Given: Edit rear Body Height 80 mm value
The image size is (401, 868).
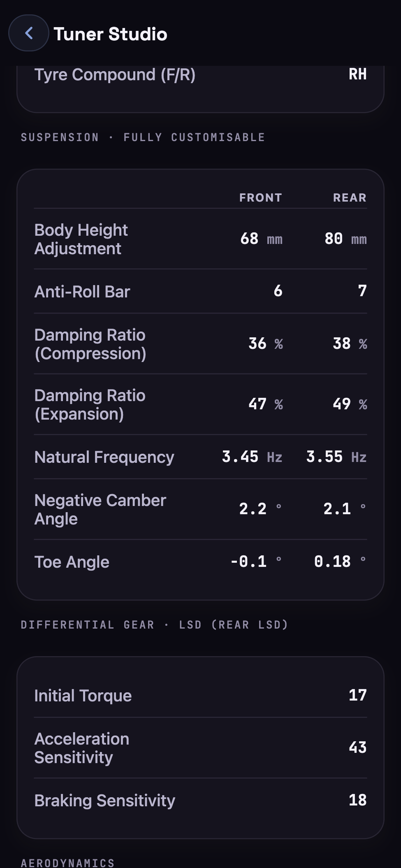Looking at the screenshot, I should pos(345,239).
